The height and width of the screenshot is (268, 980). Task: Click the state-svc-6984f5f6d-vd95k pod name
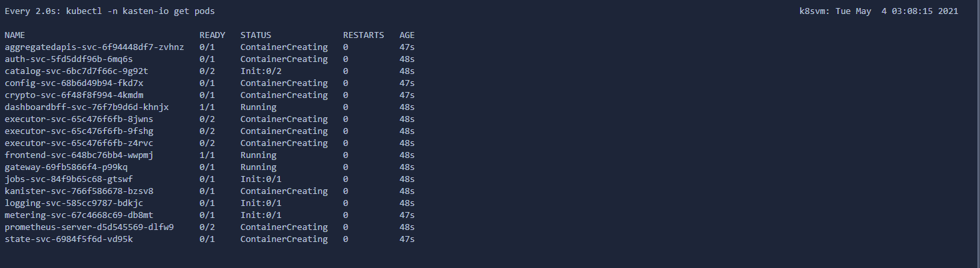(x=69, y=239)
